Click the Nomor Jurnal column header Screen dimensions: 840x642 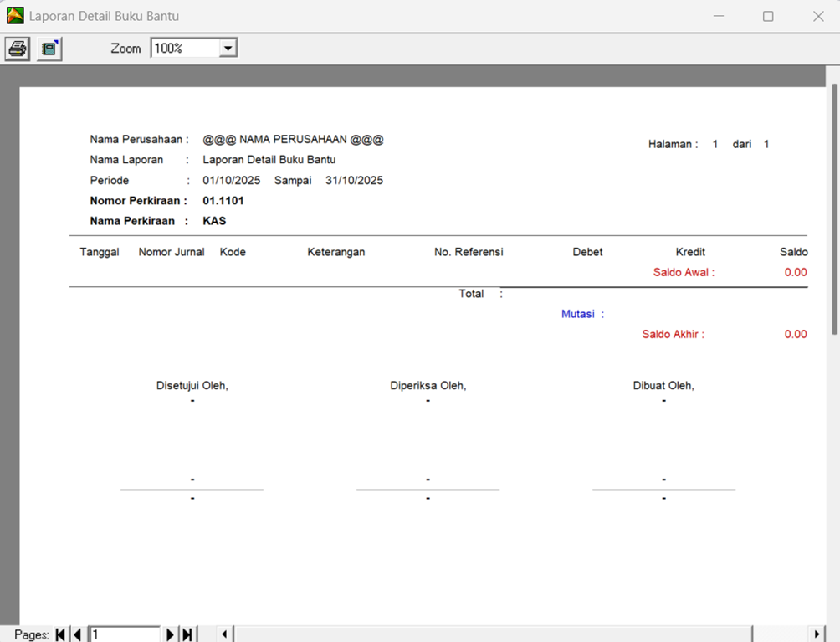pyautogui.click(x=172, y=252)
